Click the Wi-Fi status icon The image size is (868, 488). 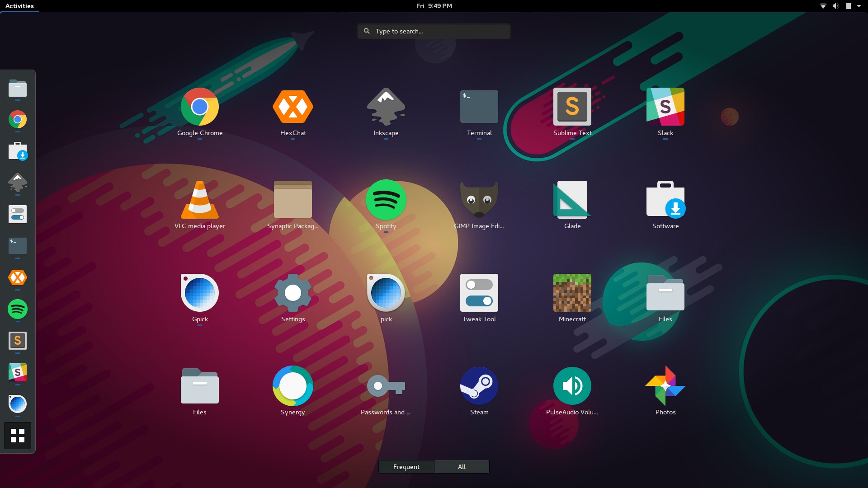coord(823,6)
